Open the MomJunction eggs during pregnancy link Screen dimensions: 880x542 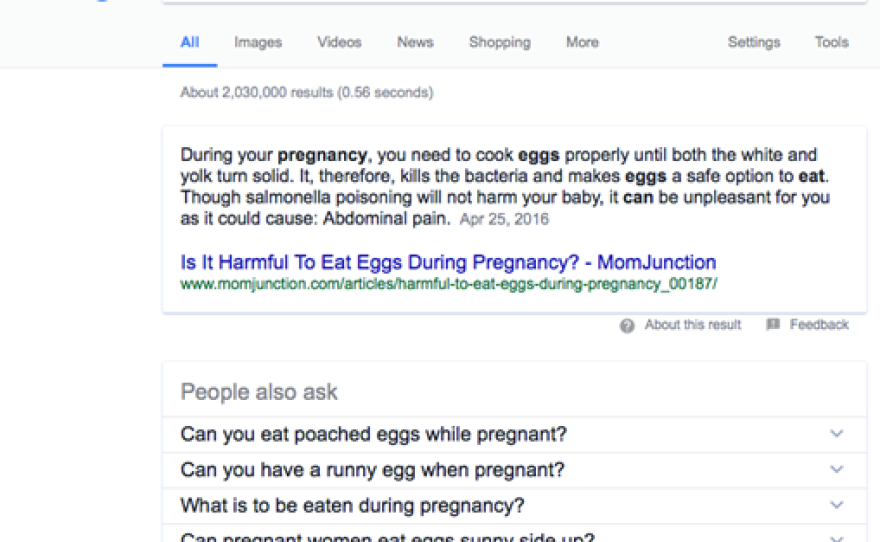pyautogui.click(x=448, y=263)
